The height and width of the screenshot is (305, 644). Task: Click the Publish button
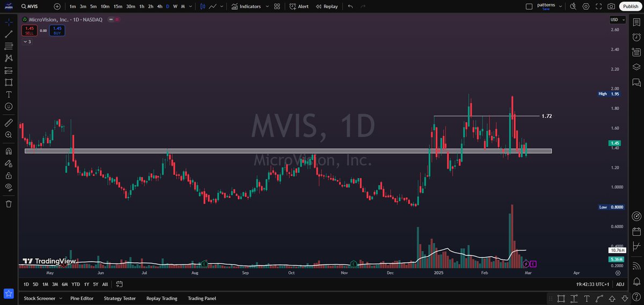630,6
